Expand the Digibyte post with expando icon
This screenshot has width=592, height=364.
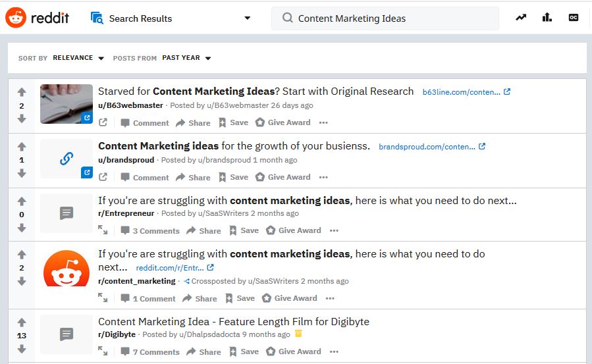(x=103, y=351)
